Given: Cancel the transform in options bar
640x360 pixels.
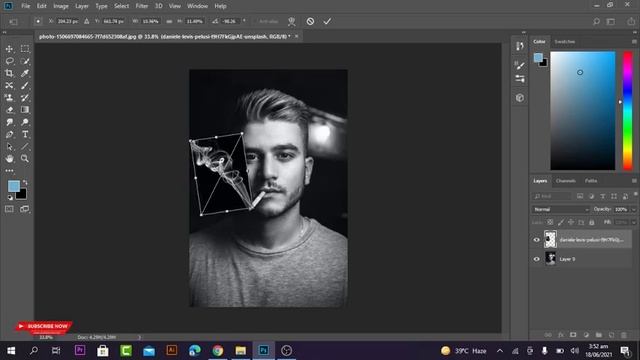Looking at the screenshot, I should 310,21.
